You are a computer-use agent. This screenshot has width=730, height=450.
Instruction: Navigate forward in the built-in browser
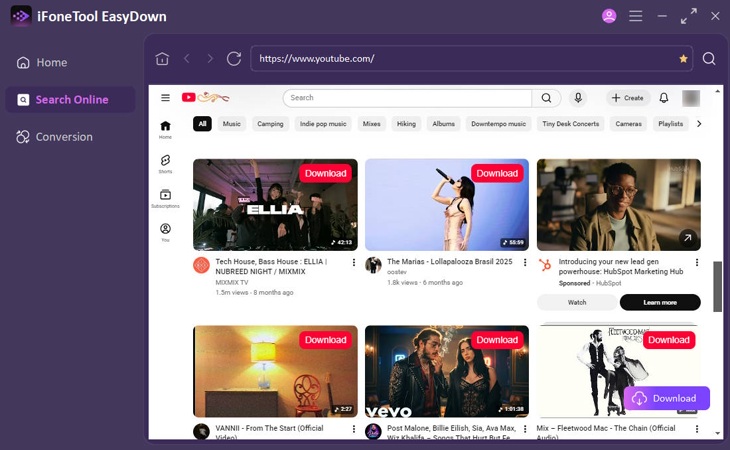210,59
